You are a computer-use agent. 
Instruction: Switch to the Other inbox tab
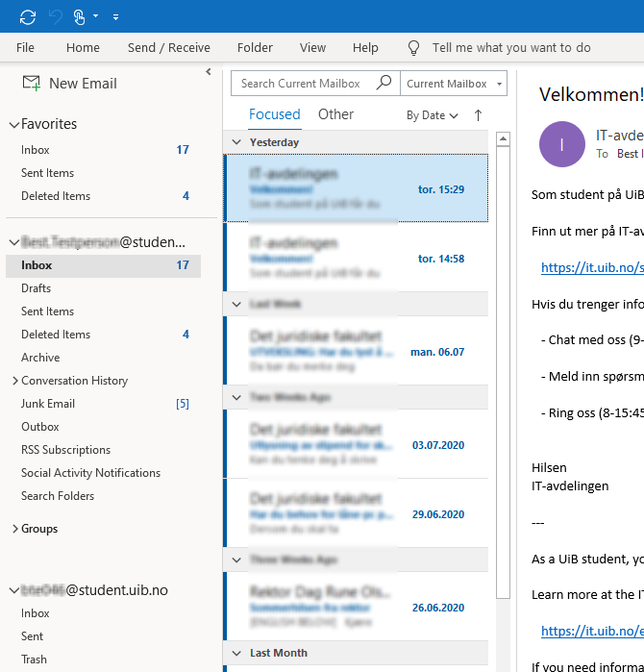[x=335, y=114]
